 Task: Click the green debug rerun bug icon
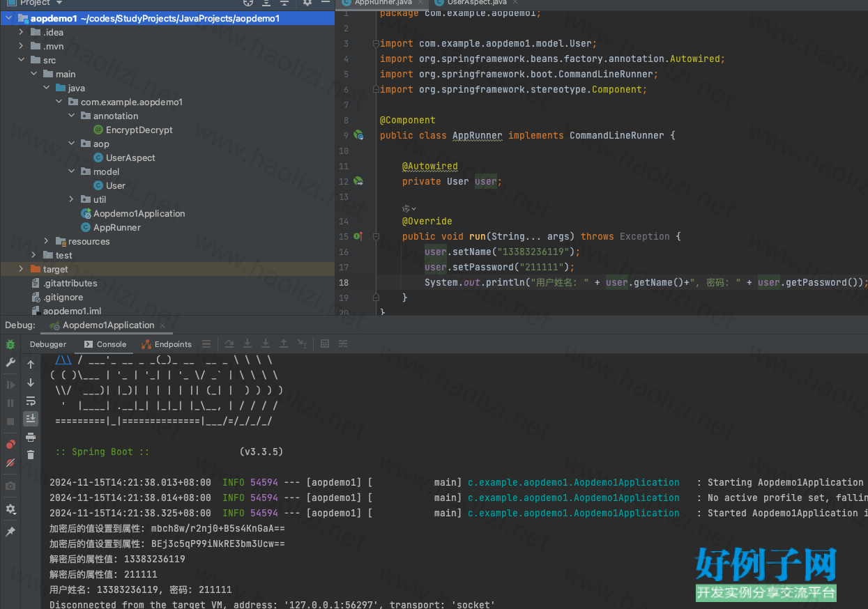pyautogui.click(x=10, y=344)
